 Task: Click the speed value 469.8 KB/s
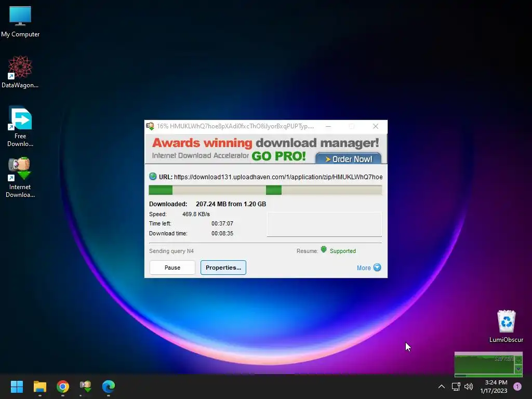tap(196, 215)
